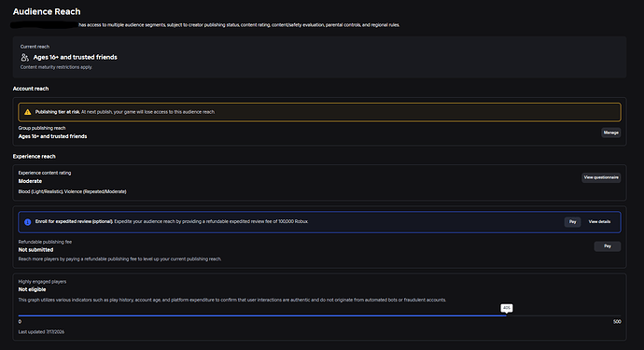Click the Refundable publishing fee label
Screen dimensions: 644x350
point(45,242)
